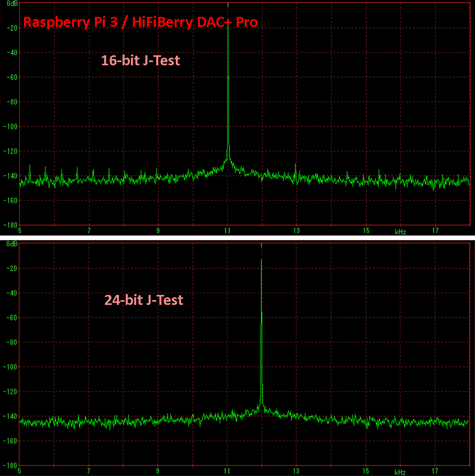Click the 7 kHz tick label of 16-bit graph
Screen dimensions: 475x476
coord(89,231)
